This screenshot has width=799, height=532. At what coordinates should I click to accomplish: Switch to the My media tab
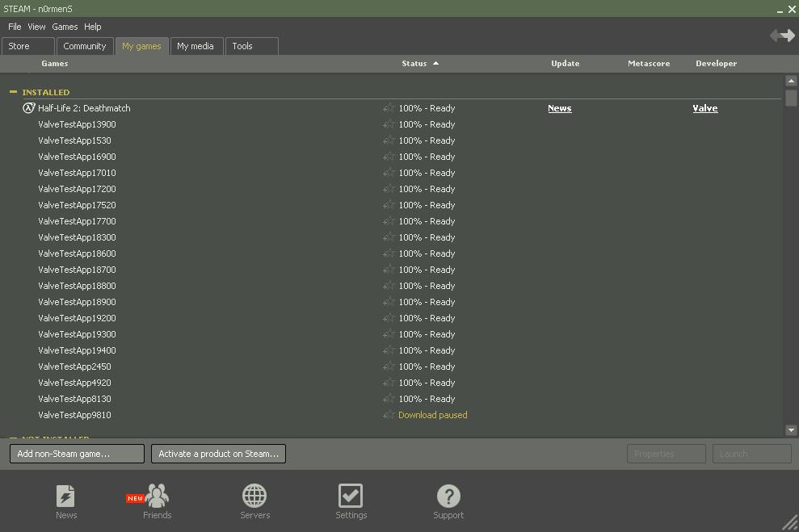point(196,46)
